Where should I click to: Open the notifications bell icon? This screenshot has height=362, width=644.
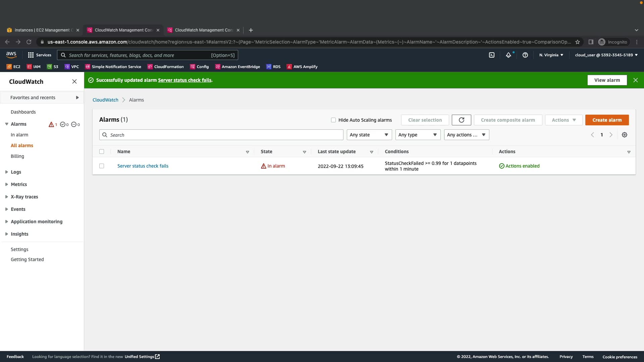pyautogui.click(x=508, y=55)
